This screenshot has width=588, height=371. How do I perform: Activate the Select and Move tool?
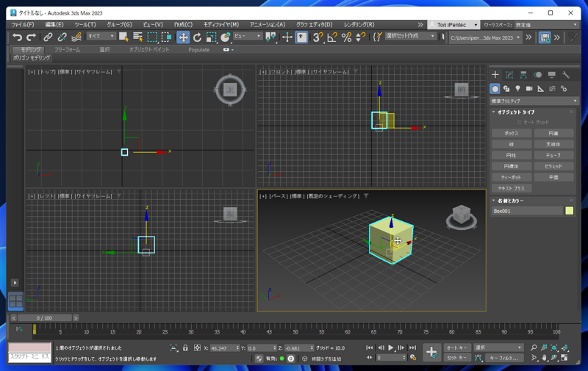tap(183, 37)
